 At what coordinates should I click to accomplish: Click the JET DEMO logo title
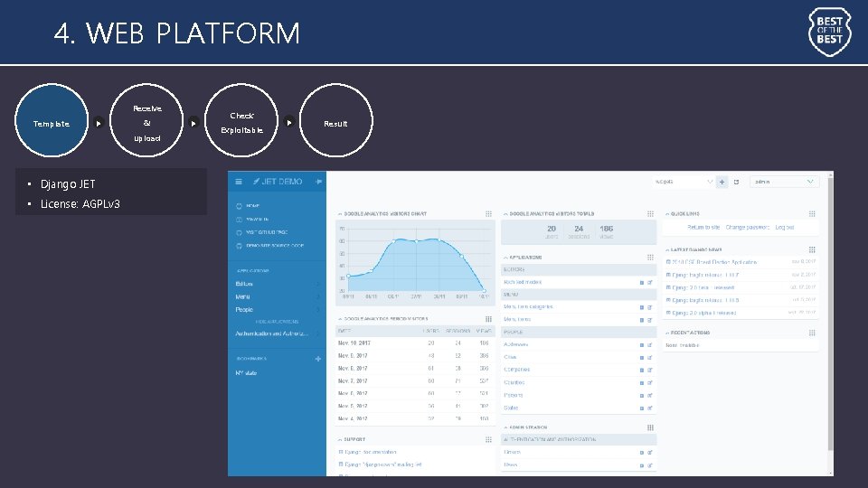[278, 182]
